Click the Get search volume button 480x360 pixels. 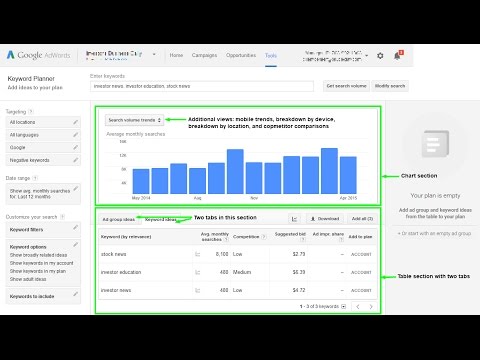click(x=346, y=86)
